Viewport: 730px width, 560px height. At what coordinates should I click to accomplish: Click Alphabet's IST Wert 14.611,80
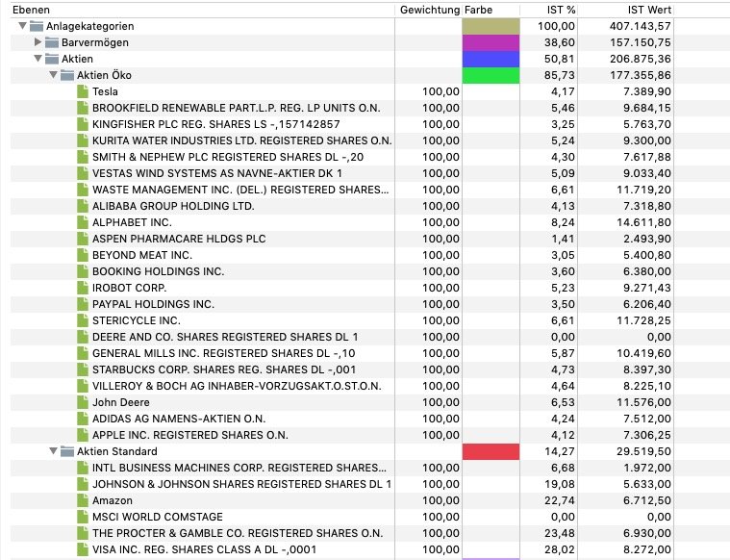[643, 222]
